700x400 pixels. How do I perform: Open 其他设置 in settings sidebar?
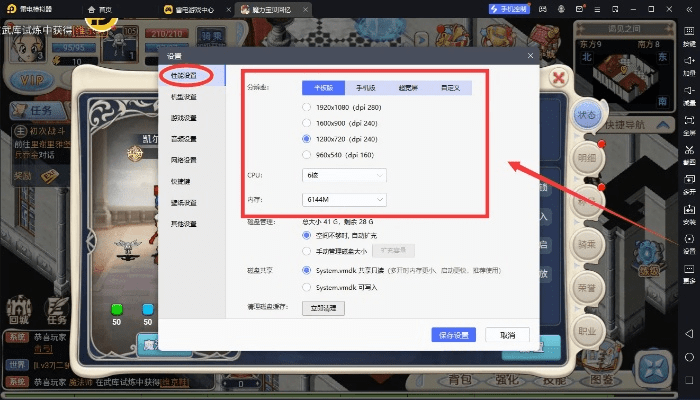coord(183,224)
